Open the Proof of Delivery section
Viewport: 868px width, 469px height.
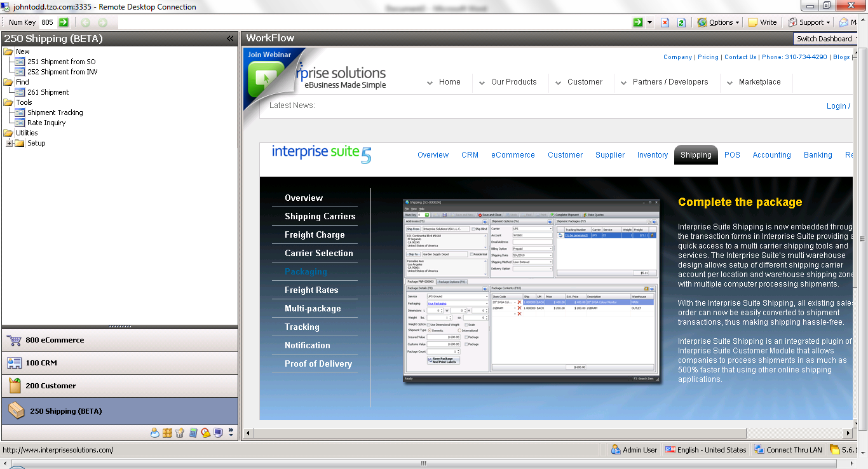click(x=318, y=364)
